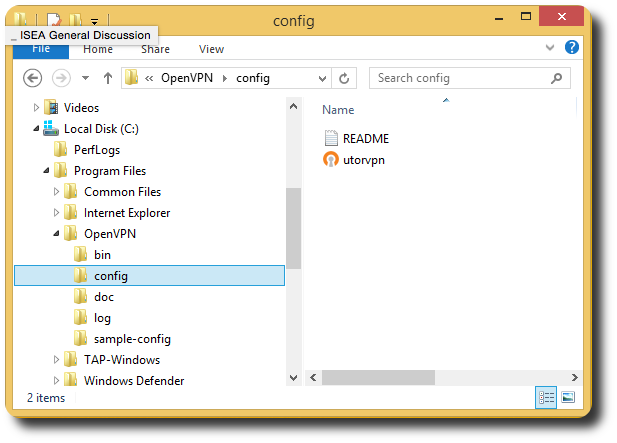Open the bin folder
The height and width of the screenshot is (443, 617).
102,255
